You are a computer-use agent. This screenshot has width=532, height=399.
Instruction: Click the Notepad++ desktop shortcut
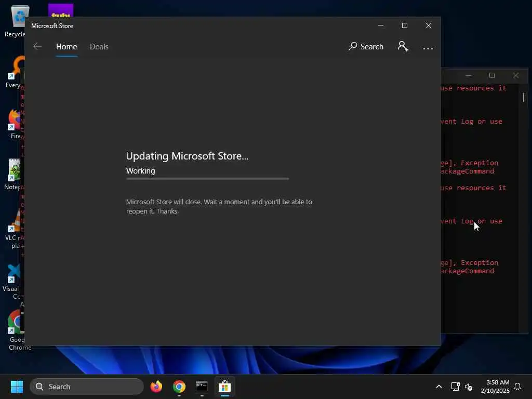(13, 175)
